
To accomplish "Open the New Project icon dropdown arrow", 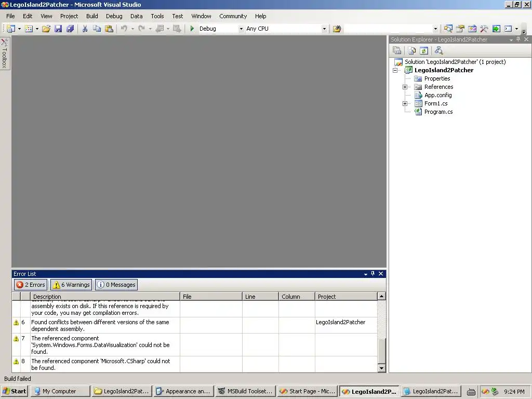I will (19, 29).
